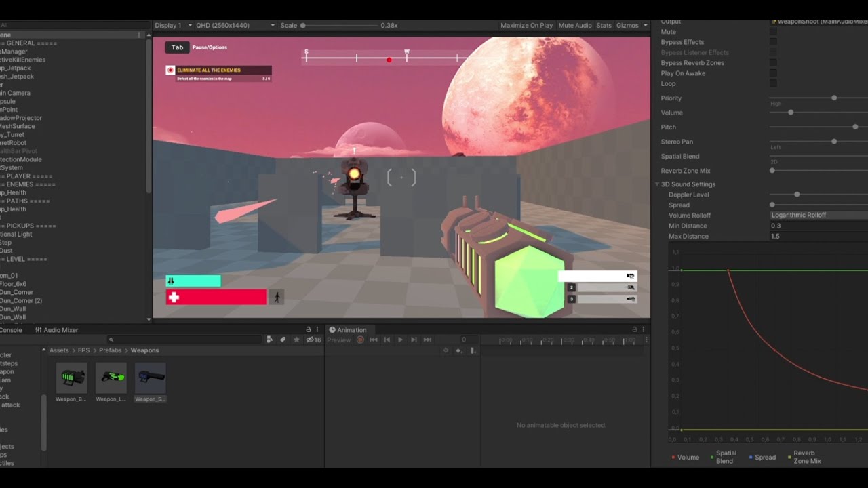Toggle the Stats overlay button

[604, 25]
